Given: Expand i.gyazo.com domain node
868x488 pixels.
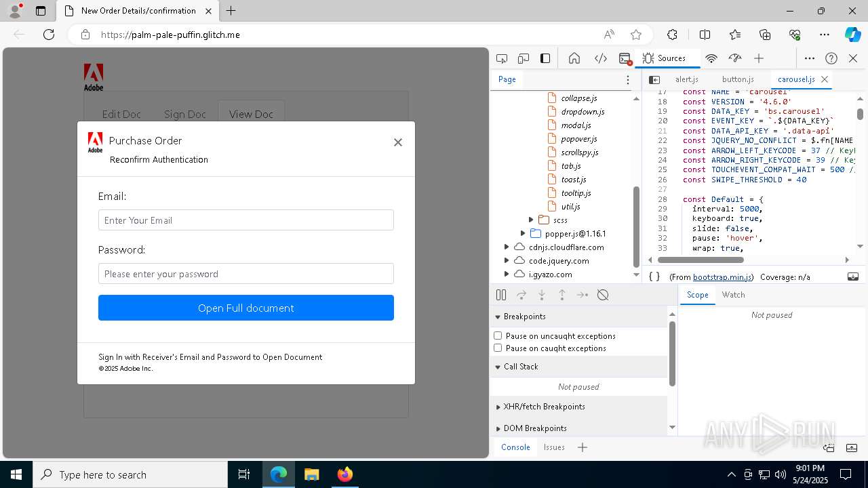Looking at the screenshot, I should click(x=507, y=274).
